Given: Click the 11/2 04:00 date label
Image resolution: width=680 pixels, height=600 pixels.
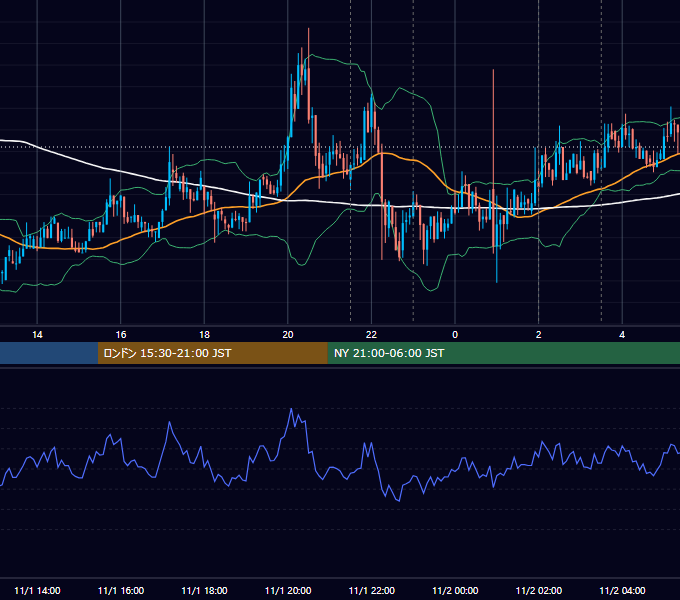Looking at the screenshot, I should pos(622,590).
